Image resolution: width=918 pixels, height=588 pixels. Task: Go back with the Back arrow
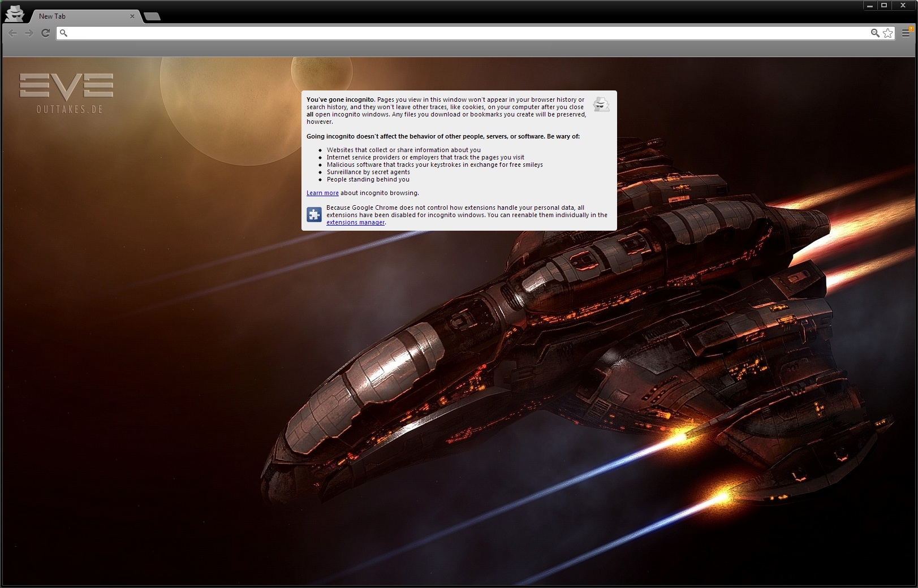pos(12,33)
